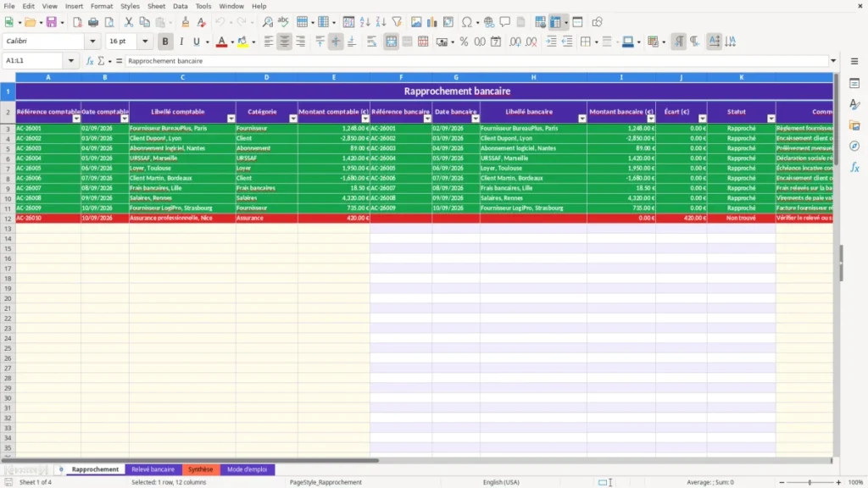Open sidebar Gallery icon

(854, 125)
